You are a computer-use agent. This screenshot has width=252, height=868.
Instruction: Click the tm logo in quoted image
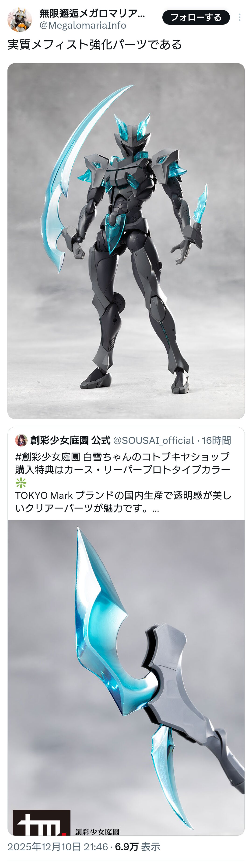(42, 822)
